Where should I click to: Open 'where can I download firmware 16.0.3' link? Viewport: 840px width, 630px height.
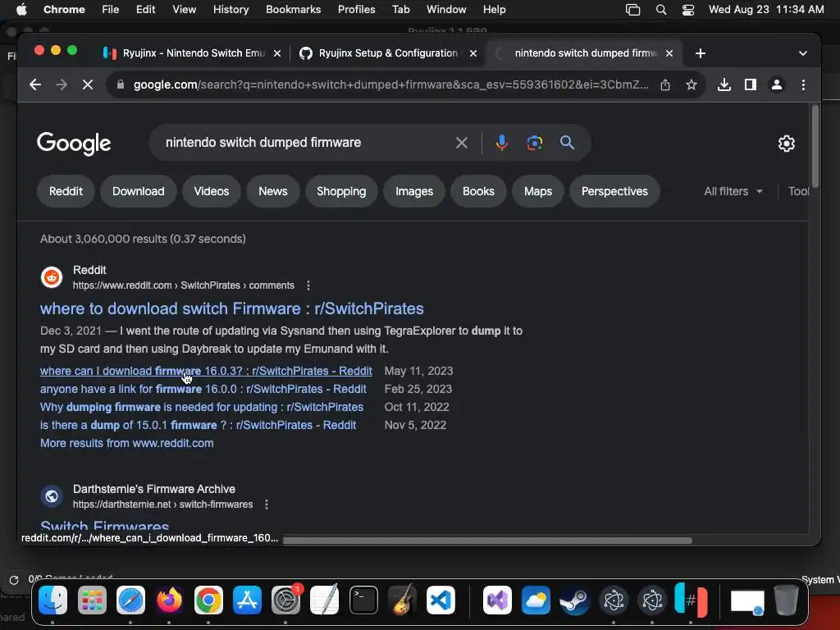point(206,371)
